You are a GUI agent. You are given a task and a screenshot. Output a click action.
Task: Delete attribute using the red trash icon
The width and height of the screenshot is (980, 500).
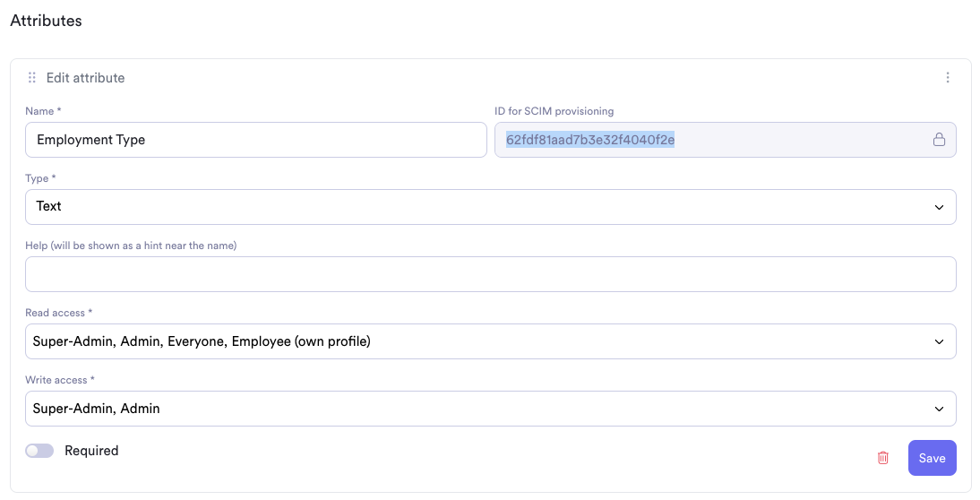(882, 458)
